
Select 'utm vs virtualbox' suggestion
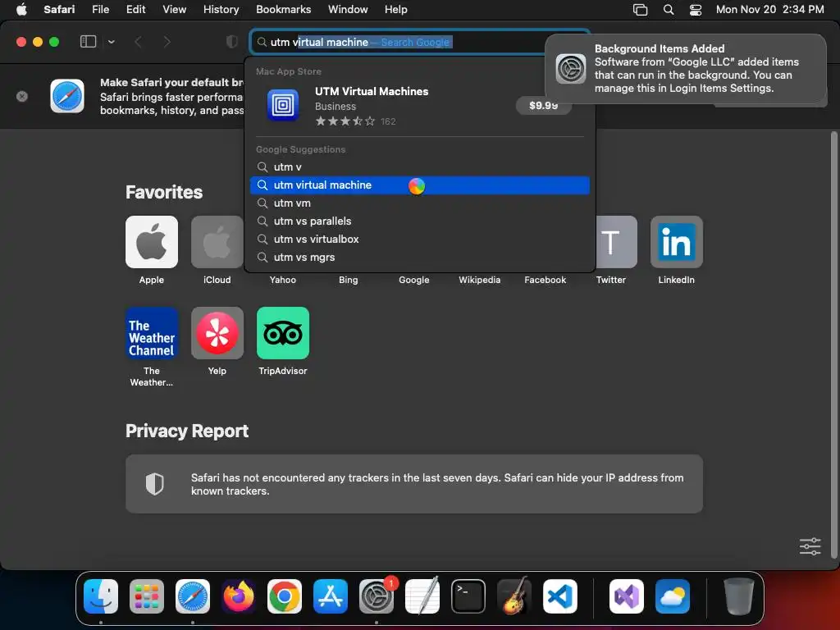pyautogui.click(x=420, y=240)
